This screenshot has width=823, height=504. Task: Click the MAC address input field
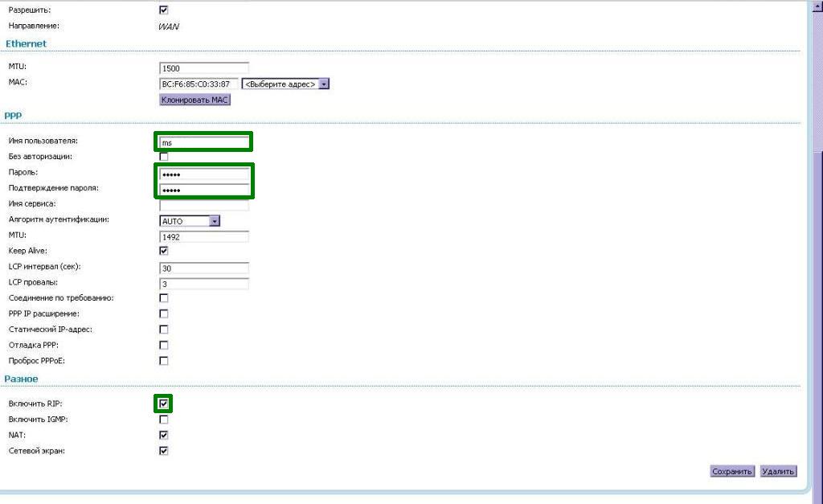199,84
